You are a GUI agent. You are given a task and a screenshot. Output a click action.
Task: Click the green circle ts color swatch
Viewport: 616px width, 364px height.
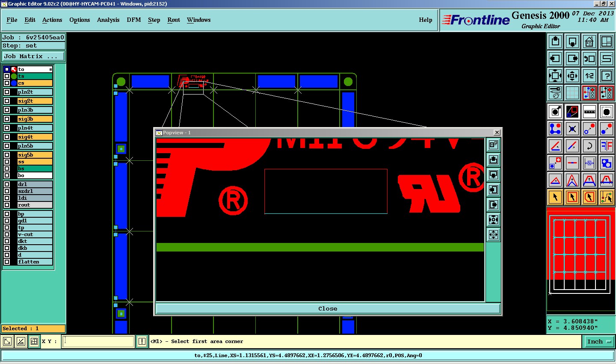pos(14,76)
